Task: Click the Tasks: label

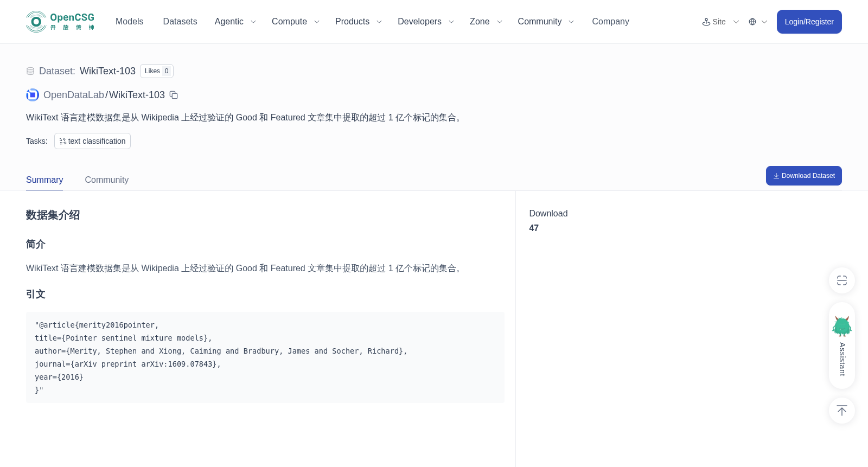Action: tap(37, 141)
